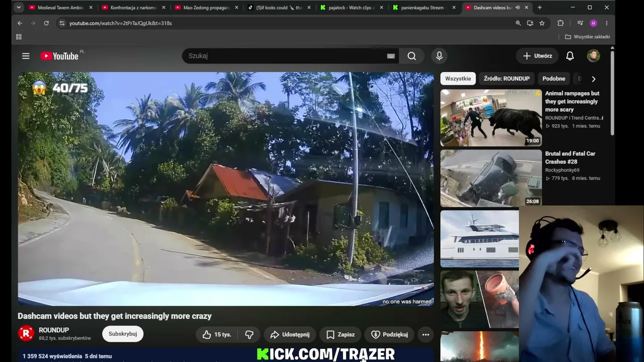Go to the YouTube home logo
644x362 pixels.
point(59,56)
